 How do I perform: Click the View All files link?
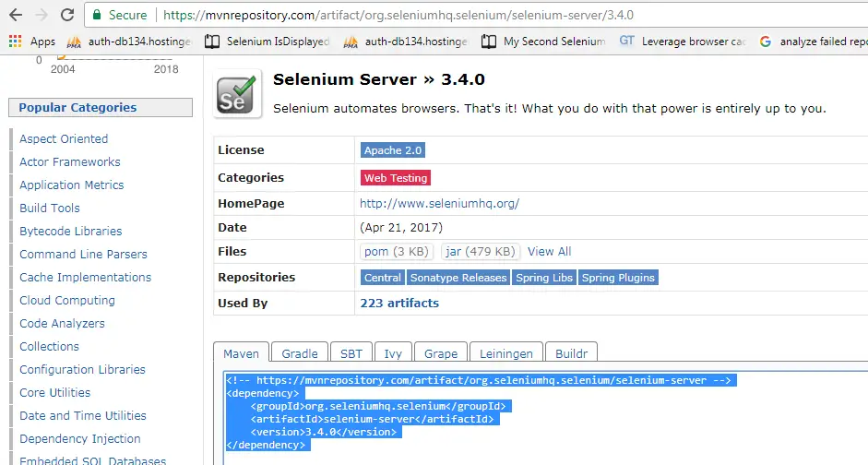[x=549, y=251]
